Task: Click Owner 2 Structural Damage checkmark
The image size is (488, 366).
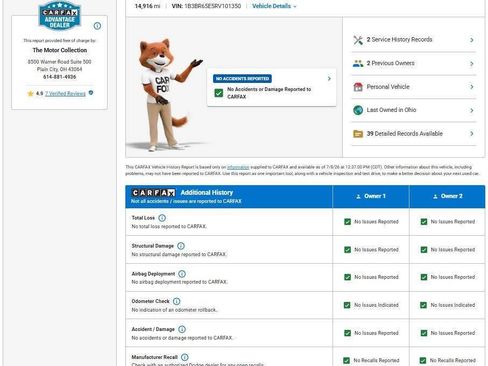Action: (x=424, y=250)
